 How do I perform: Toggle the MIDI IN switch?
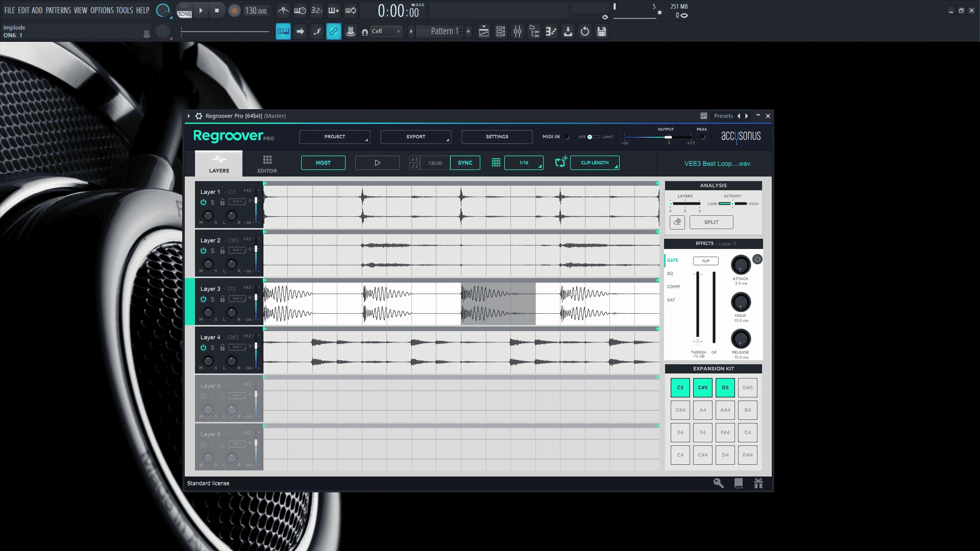pyautogui.click(x=567, y=137)
